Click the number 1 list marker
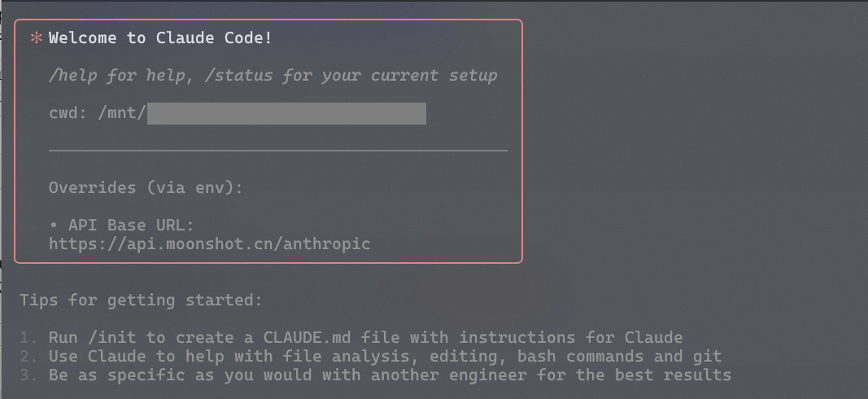Screen dimensions: 868x399 (28, 337)
